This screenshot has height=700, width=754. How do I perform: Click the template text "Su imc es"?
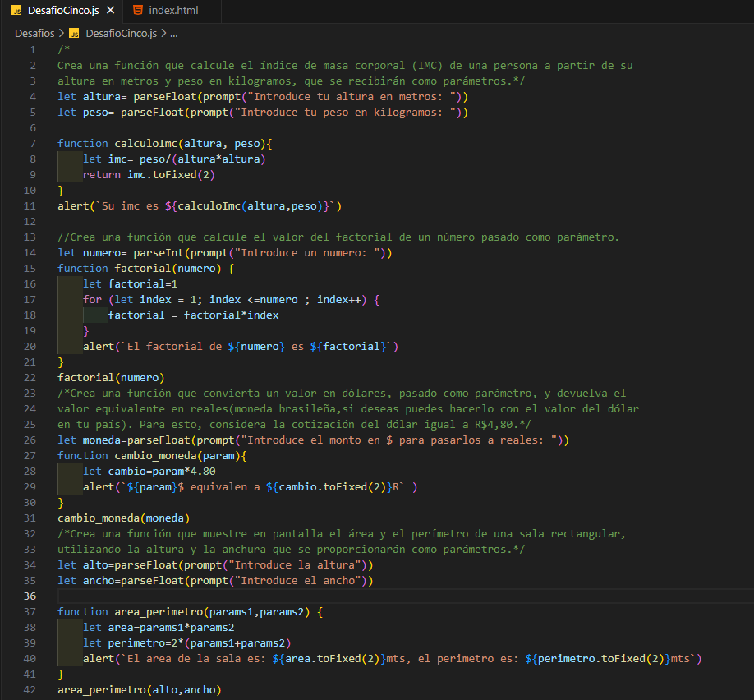pos(130,206)
